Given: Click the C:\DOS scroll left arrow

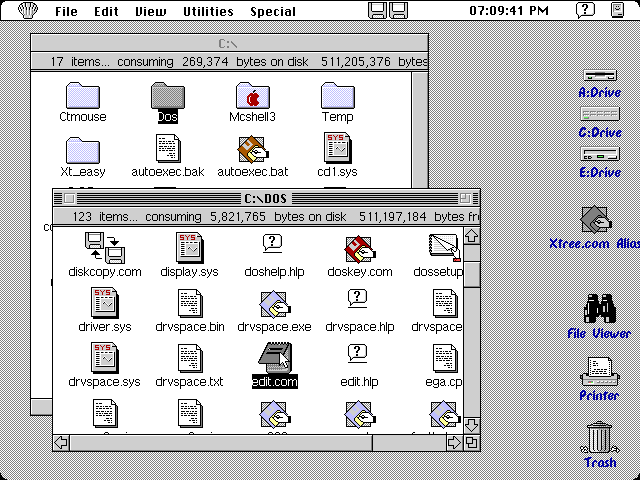Looking at the screenshot, I should pyautogui.click(x=61, y=442).
